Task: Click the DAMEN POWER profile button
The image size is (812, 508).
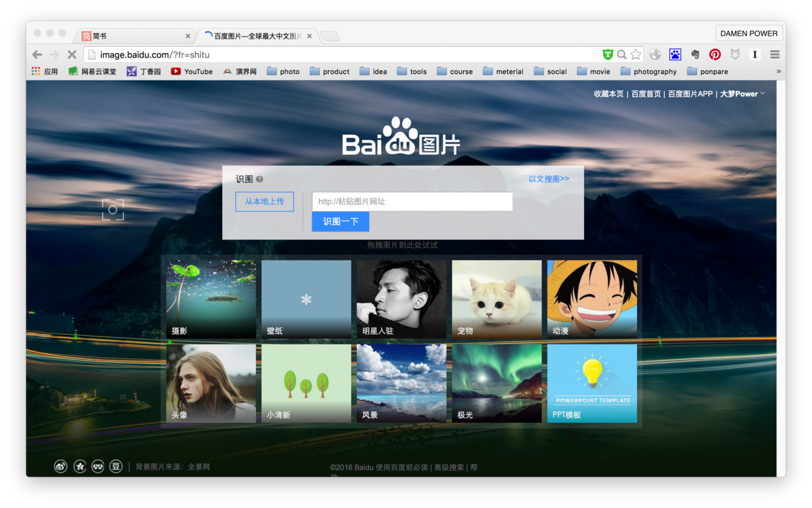Action: [749, 33]
